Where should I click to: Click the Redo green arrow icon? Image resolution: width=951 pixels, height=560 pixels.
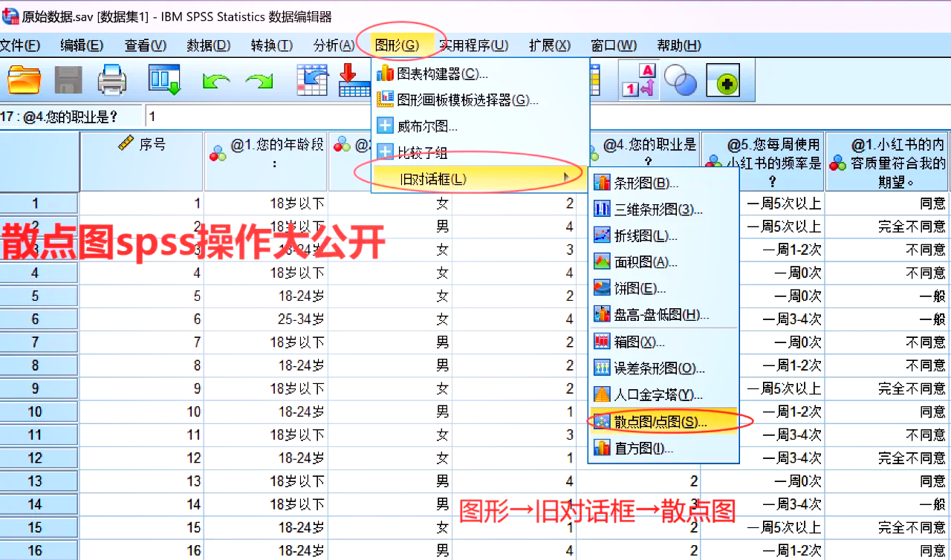(x=259, y=81)
